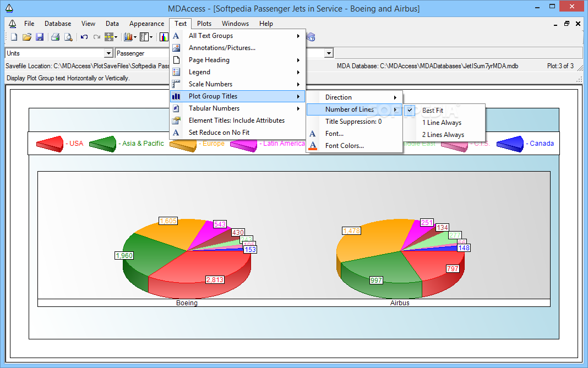Click the Plot:3 of 3 status text

(x=560, y=66)
